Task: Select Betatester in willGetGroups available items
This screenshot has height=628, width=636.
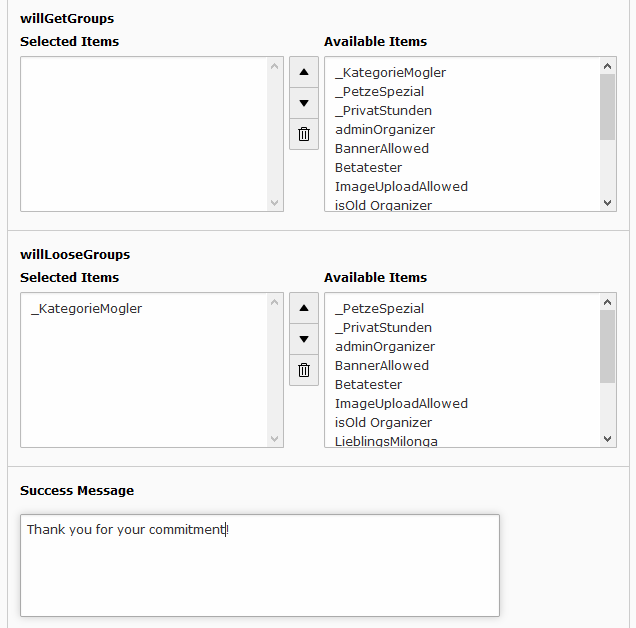Action: pyautogui.click(x=368, y=168)
